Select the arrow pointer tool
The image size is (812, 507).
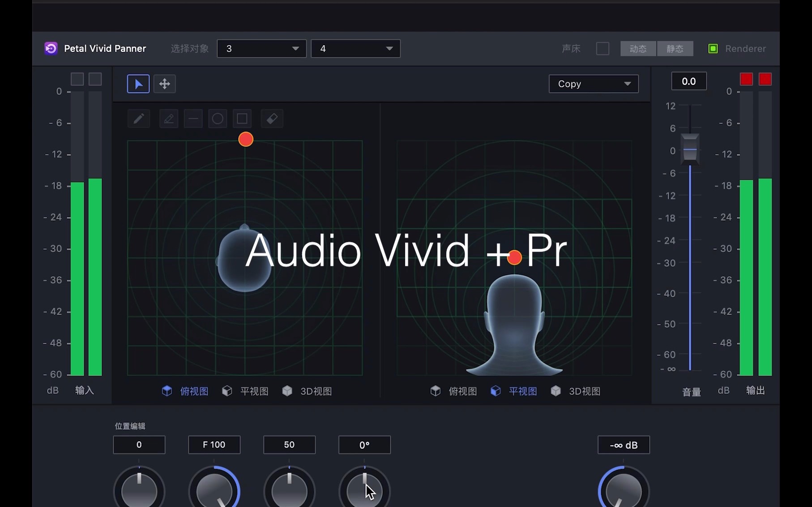[138, 84]
